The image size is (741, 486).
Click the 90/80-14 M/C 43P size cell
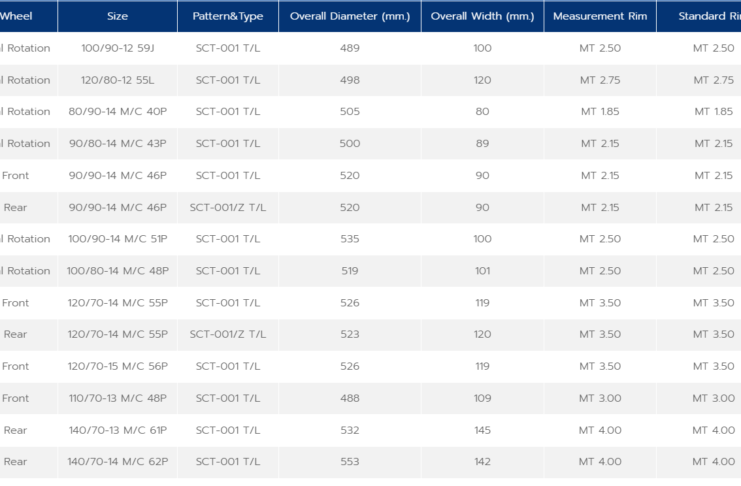[x=117, y=144]
